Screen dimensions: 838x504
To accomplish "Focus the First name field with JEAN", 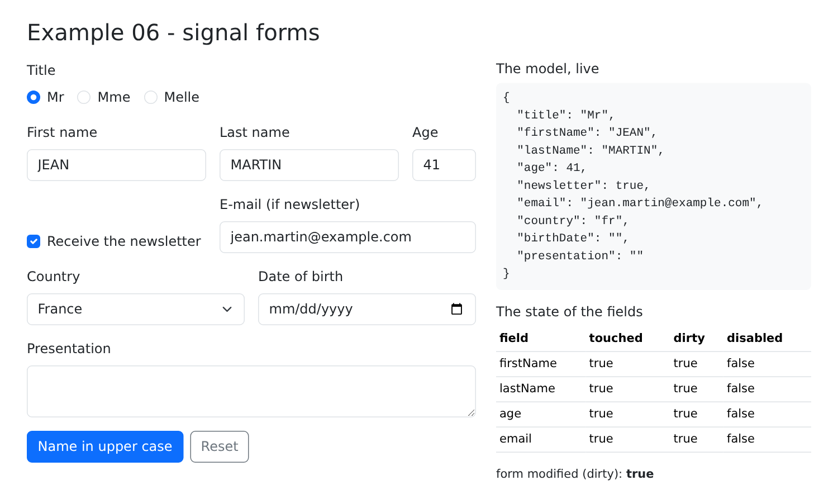I will click(x=116, y=165).
